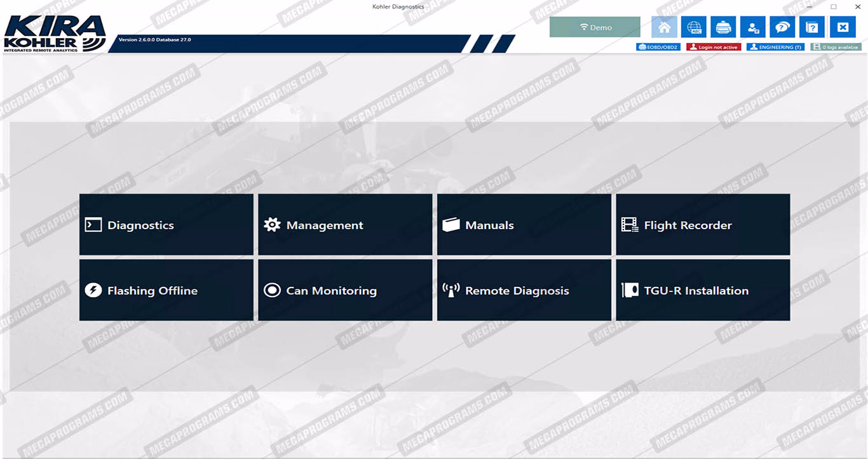Minimize the Kohler Diagnostics window
The width and height of the screenshot is (868, 459).
click(x=810, y=7)
